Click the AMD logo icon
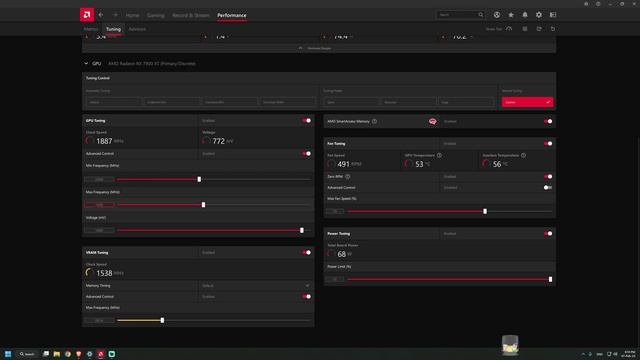 (x=87, y=15)
